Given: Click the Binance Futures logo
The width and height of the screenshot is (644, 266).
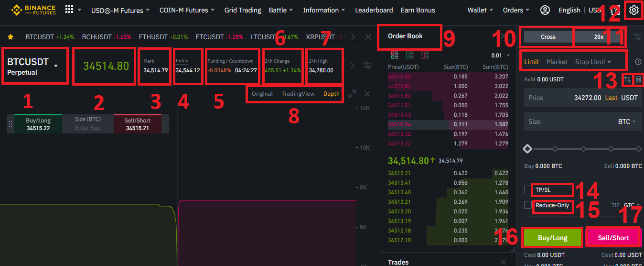Looking at the screenshot, I should (x=33, y=10).
